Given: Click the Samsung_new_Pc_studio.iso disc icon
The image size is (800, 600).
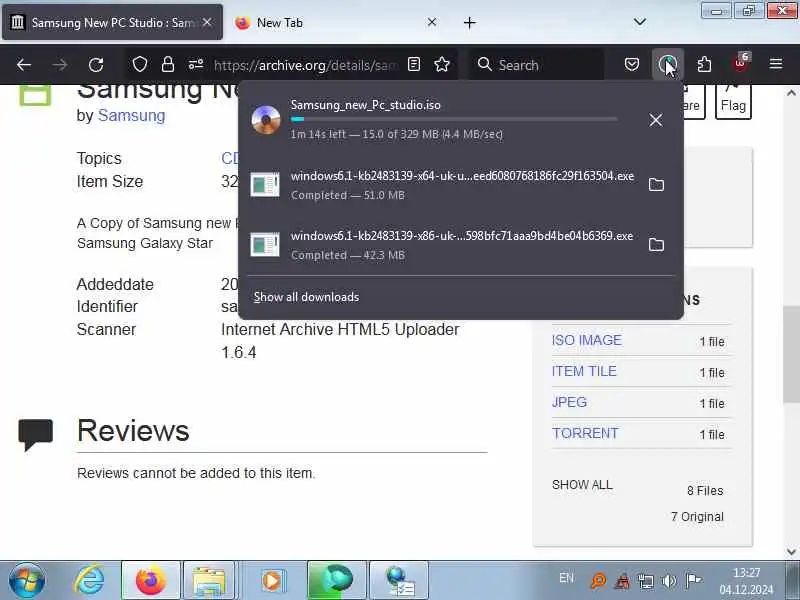Looking at the screenshot, I should pos(266,119).
